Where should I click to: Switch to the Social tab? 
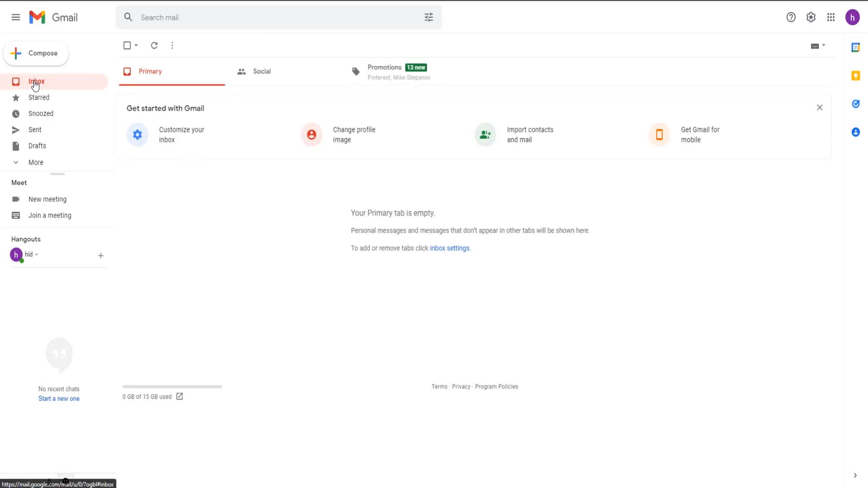pyautogui.click(x=261, y=71)
